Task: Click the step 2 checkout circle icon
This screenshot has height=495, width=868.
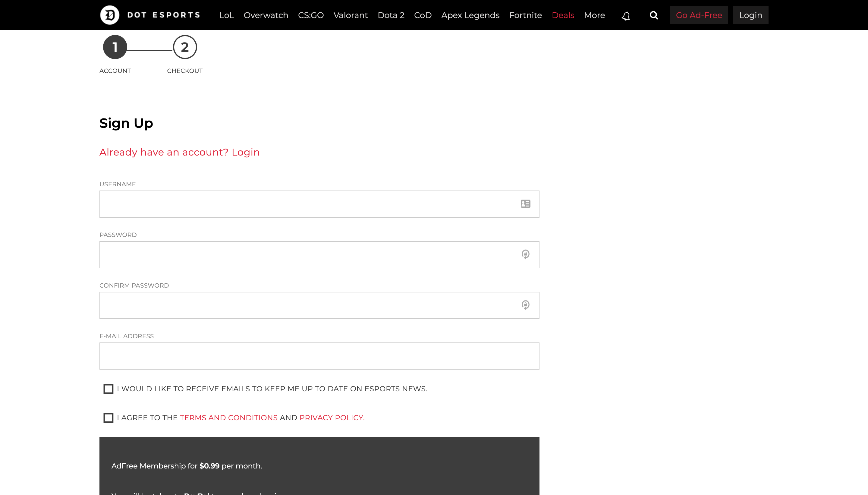Action: click(x=185, y=46)
